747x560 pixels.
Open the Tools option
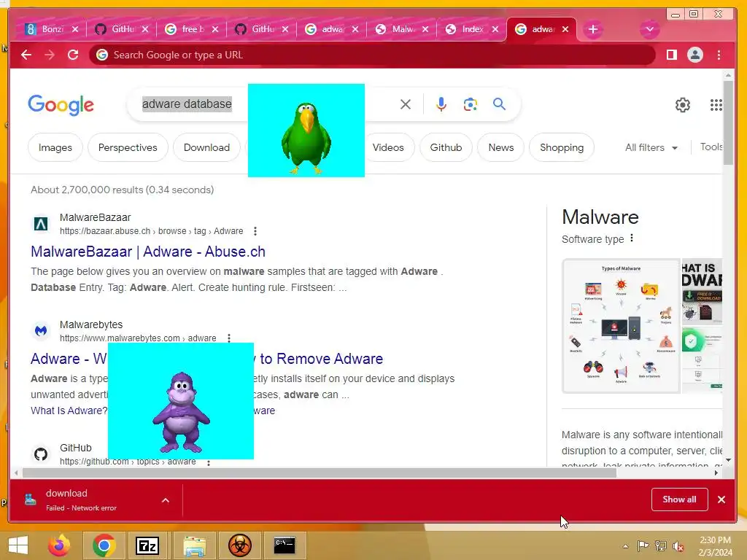(x=711, y=147)
